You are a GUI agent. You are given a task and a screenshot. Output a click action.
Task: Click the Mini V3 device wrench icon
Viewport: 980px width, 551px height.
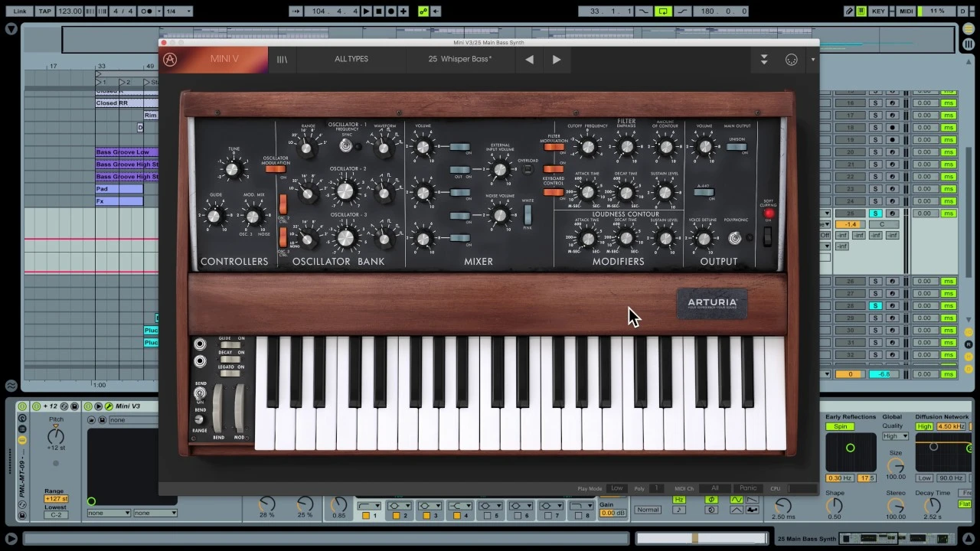tap(109, 406)
